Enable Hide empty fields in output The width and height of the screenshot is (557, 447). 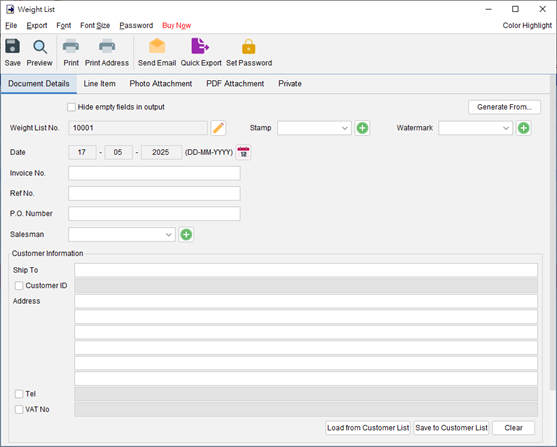pos(71,107)
